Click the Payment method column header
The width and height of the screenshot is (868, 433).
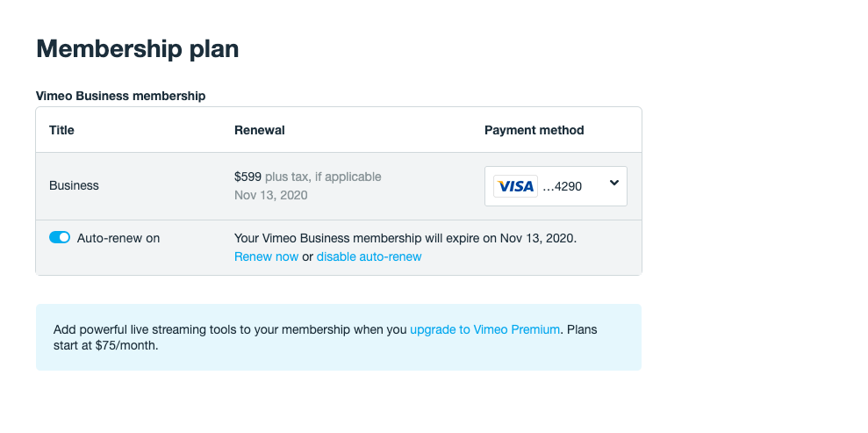point(534,130)
